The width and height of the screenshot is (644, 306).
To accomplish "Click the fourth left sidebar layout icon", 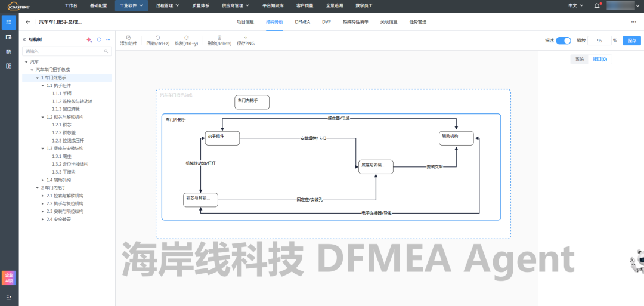I will 8,66.
